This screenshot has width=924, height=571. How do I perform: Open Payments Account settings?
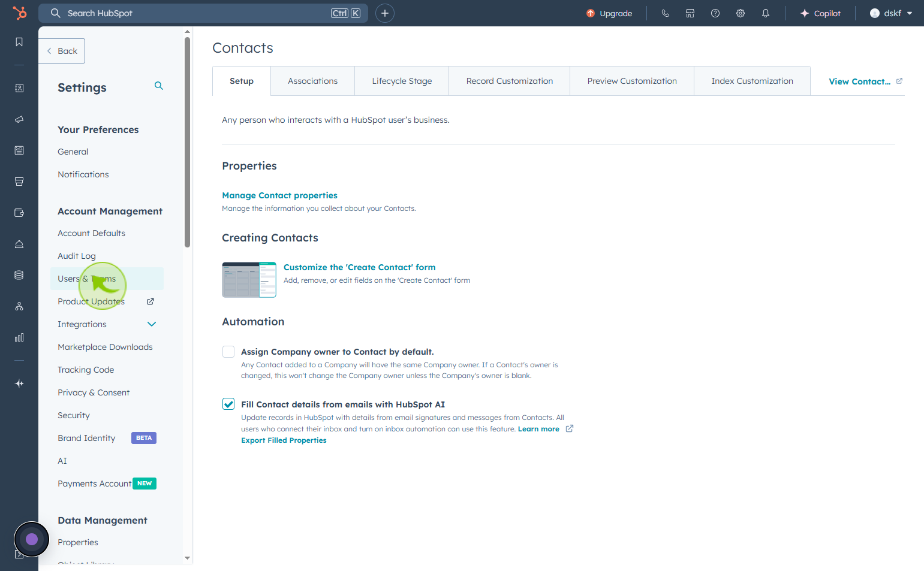[x=95, y=484]
